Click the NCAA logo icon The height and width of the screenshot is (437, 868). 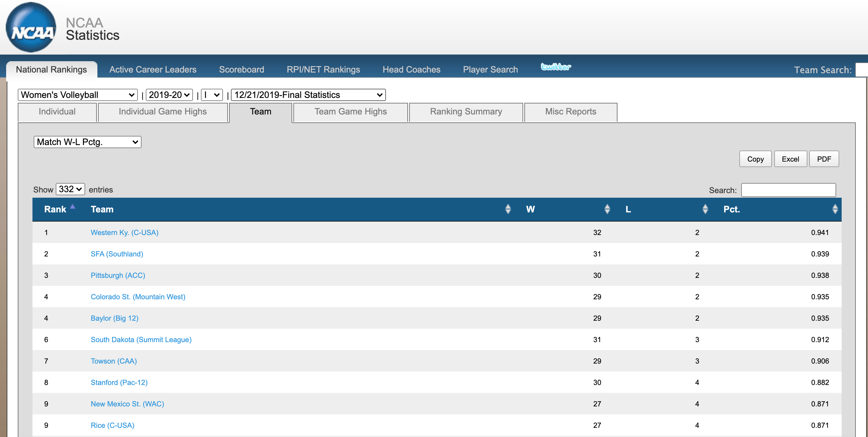(x=31, y=28)
